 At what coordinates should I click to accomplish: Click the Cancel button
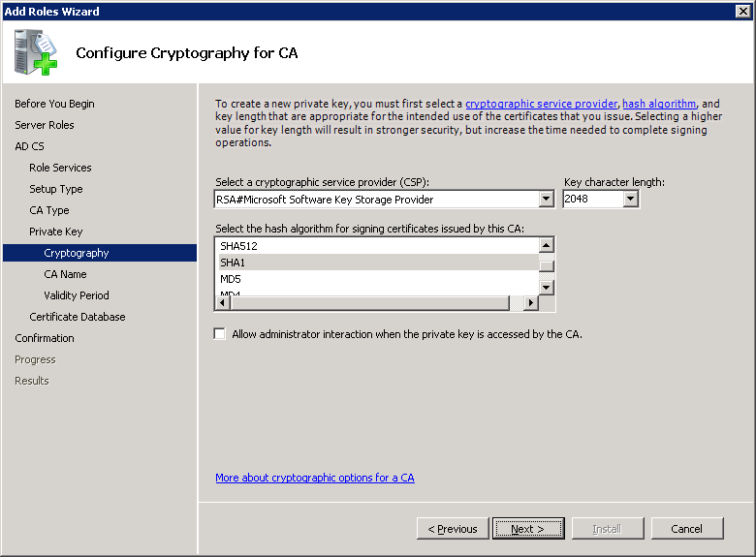[x=687, y=529]
